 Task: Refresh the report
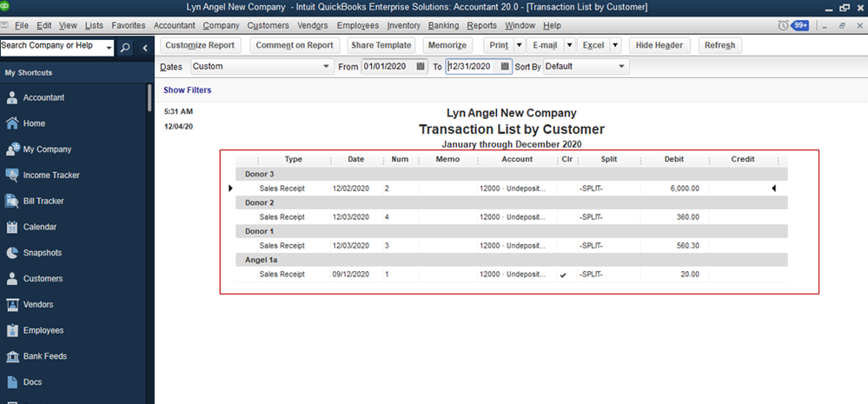720,45
